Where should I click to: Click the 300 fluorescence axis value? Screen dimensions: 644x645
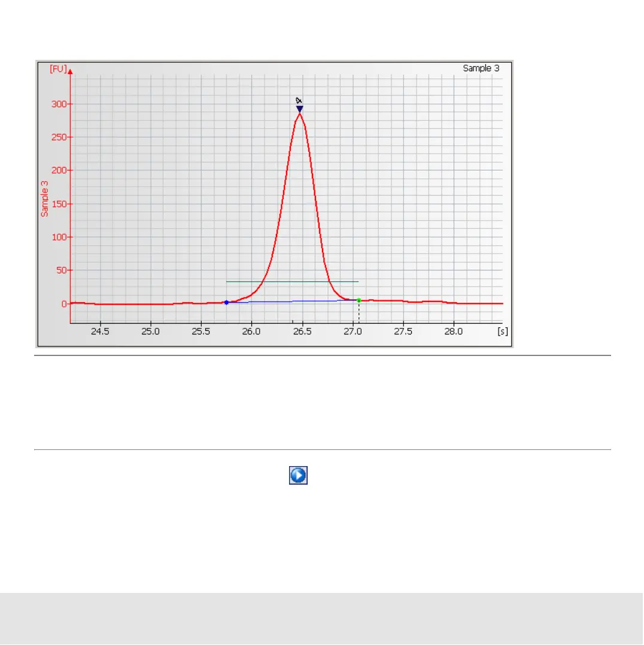(59, 104)
